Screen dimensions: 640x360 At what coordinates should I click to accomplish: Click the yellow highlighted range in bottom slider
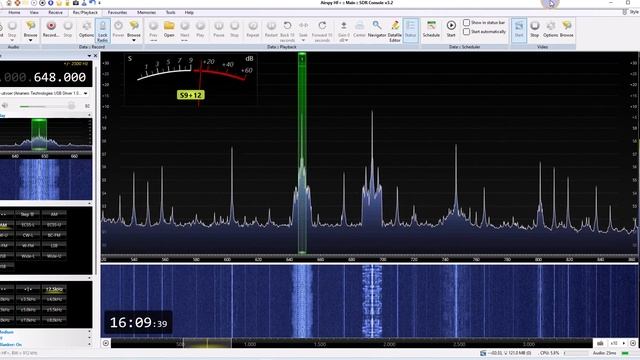[207, 343]
